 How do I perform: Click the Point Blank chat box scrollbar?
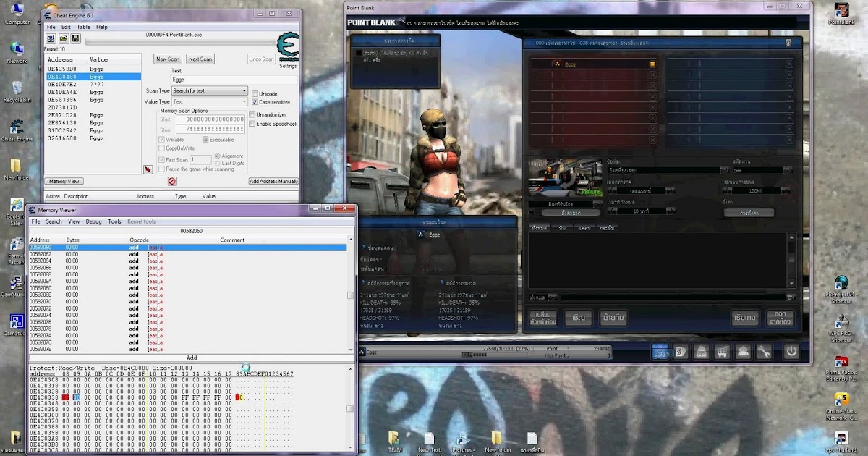click(791, 259)
